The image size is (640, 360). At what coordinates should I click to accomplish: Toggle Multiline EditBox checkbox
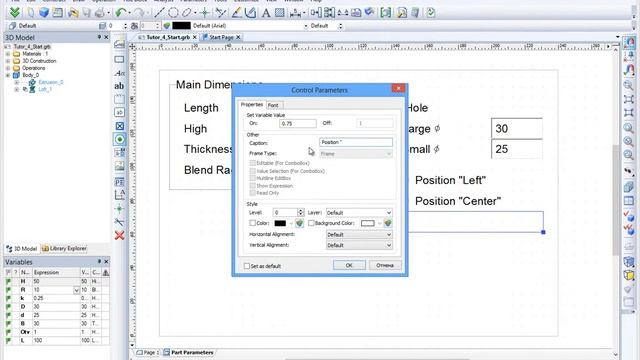(253, 178)
